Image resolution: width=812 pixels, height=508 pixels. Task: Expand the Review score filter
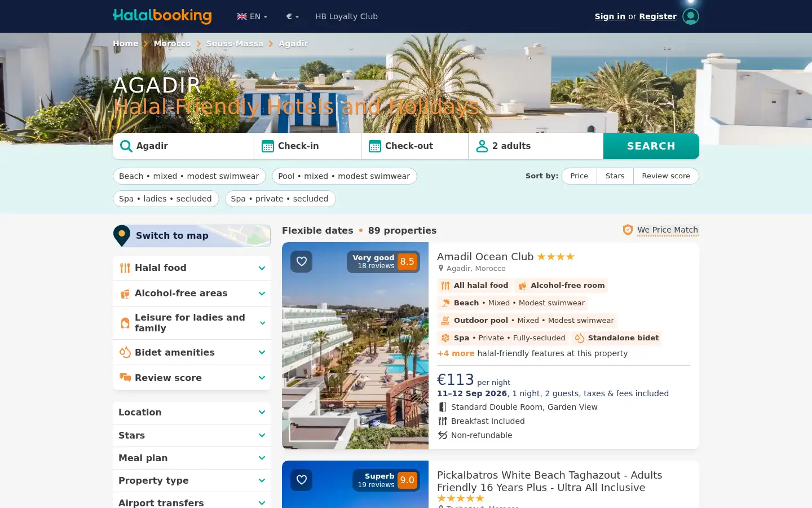tap(192, 378)
